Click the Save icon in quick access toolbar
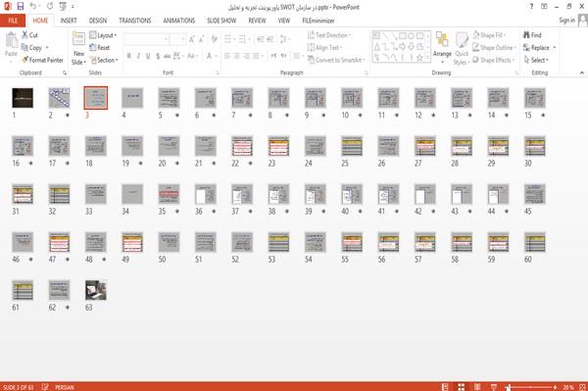The width and height of the screenshot is (588, 391). [x=21, y=7]
